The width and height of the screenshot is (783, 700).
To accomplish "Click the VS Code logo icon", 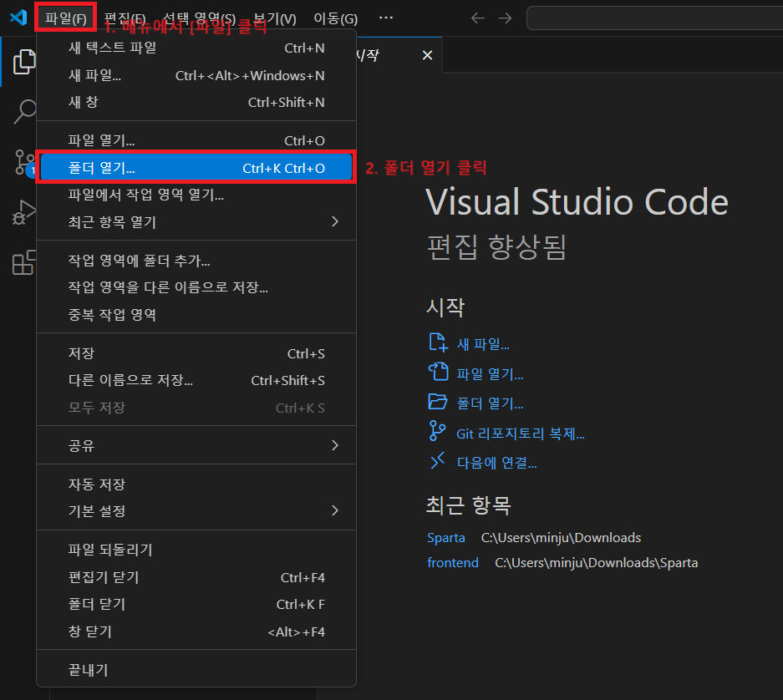I will click(x=18, y=18).
